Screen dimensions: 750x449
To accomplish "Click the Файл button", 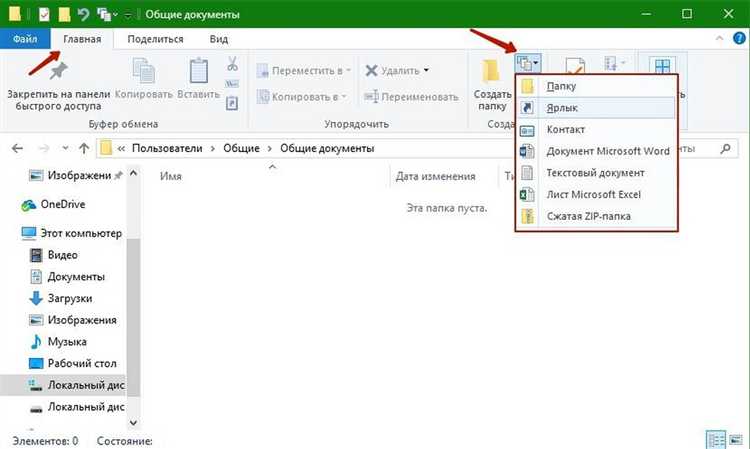I will 25,39.
